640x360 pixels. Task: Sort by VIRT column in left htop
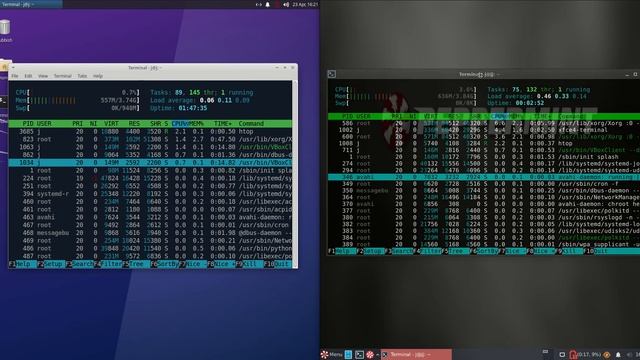111,124
